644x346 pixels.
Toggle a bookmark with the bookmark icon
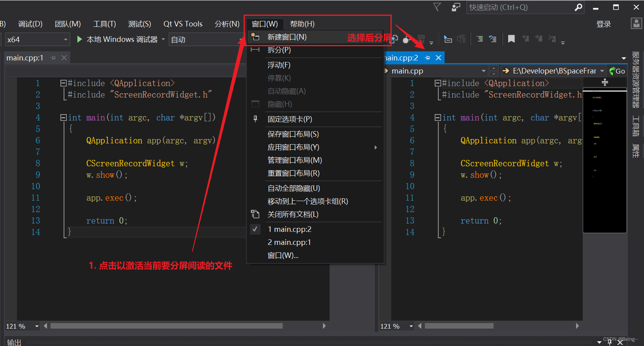[x=511, y=39]
